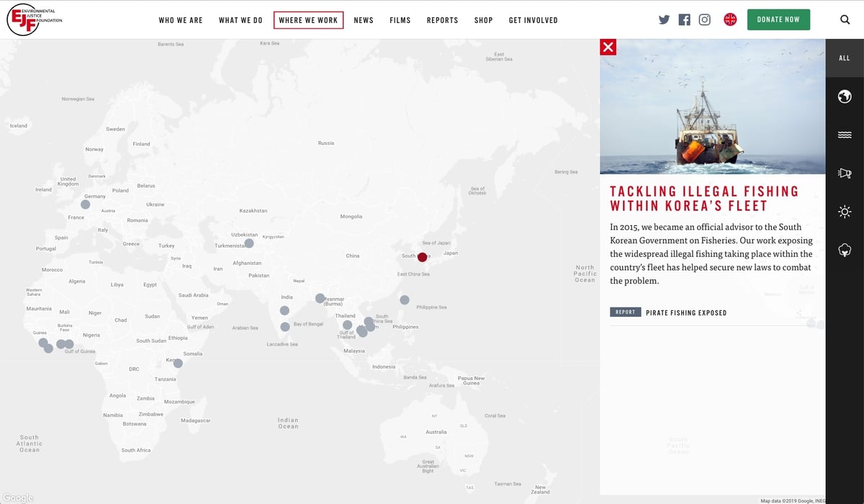Screen dimensions: 864x504
Task: Open EJF's Facebook page
Action: 684,20
